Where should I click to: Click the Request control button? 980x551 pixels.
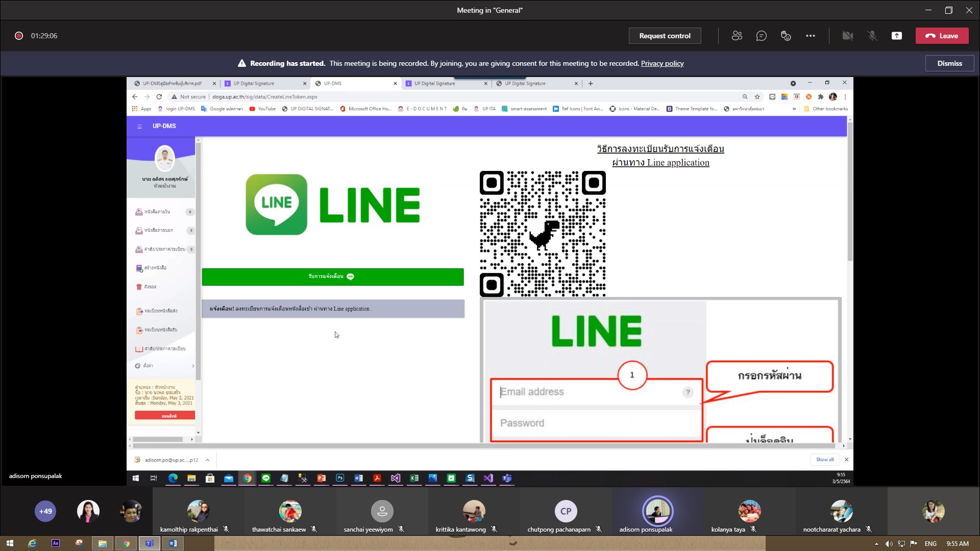pos(665,36)
